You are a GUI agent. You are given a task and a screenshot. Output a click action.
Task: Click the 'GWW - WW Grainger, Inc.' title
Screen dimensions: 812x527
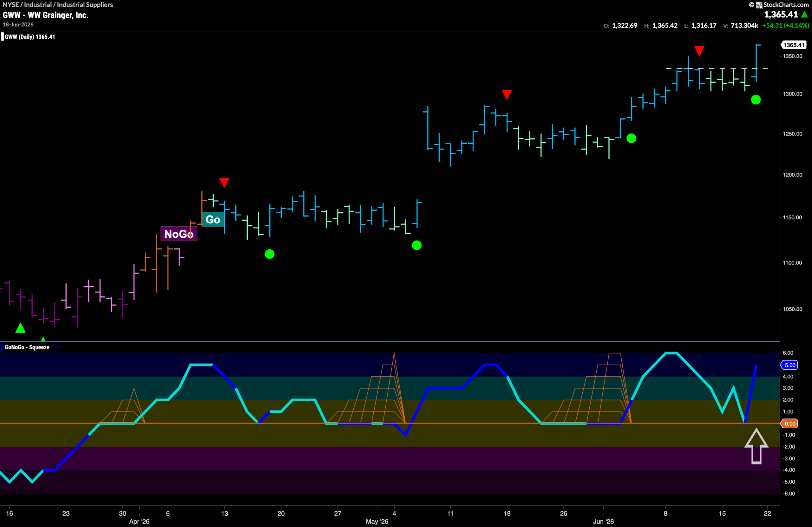point(45,15)
